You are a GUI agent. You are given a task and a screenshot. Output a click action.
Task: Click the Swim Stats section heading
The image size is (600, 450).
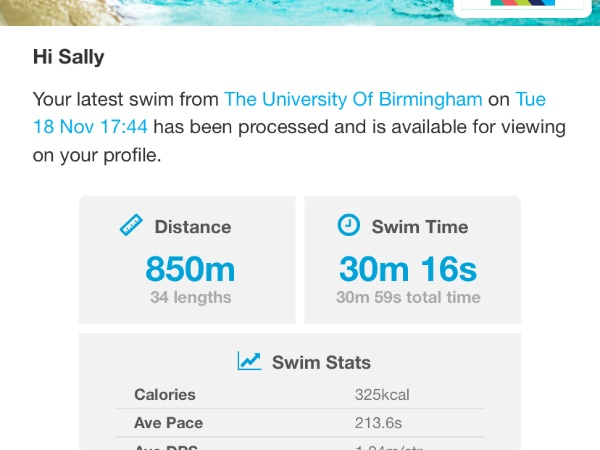click(x=321, y=362)
